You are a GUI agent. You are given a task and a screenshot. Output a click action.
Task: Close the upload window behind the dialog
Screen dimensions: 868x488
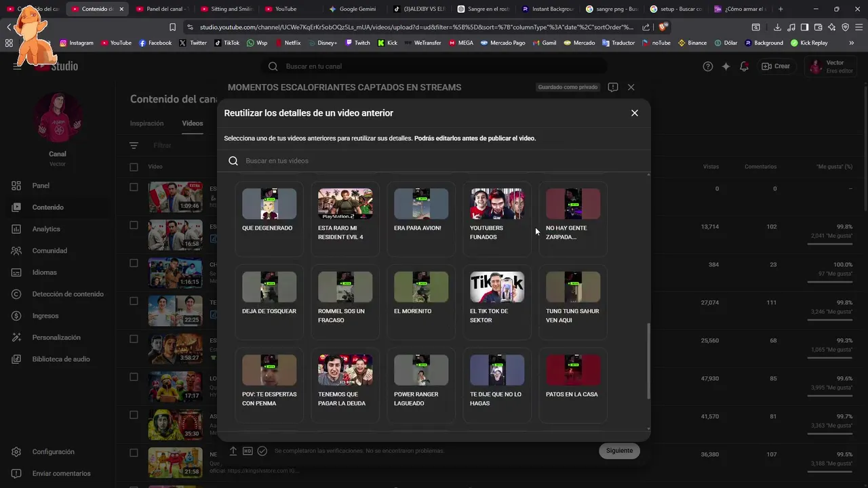pos(631,87)
